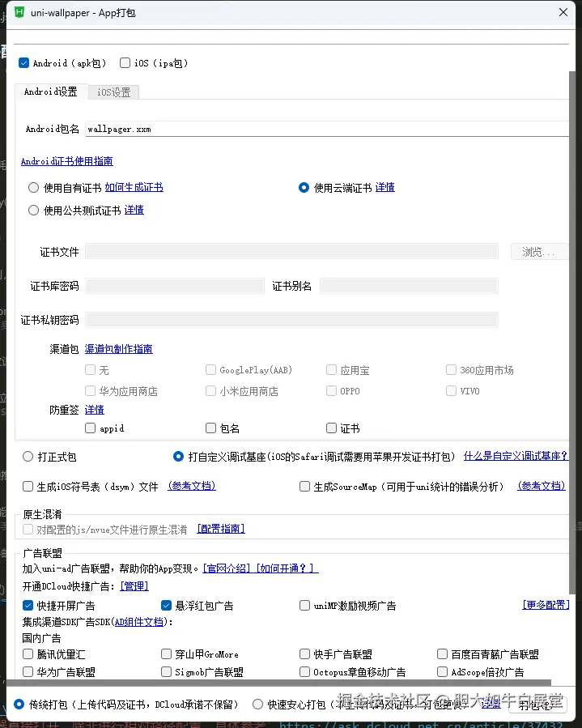Click the 证书库密码 input field
Viewport: 582px width, 728px height.
point(175,286)
